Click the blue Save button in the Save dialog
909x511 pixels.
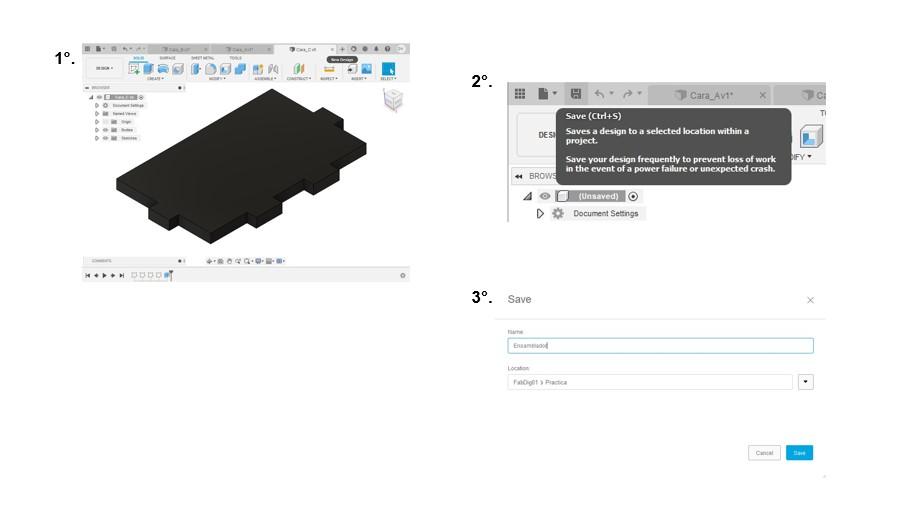799,453
